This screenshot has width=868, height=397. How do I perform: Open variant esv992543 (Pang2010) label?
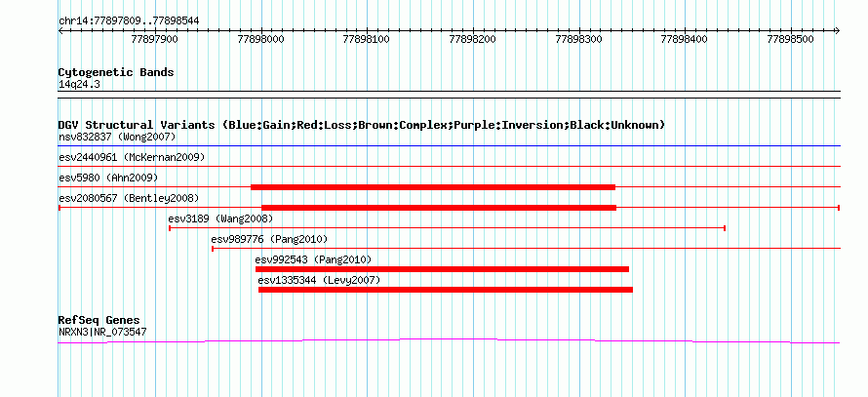(313, 259)
